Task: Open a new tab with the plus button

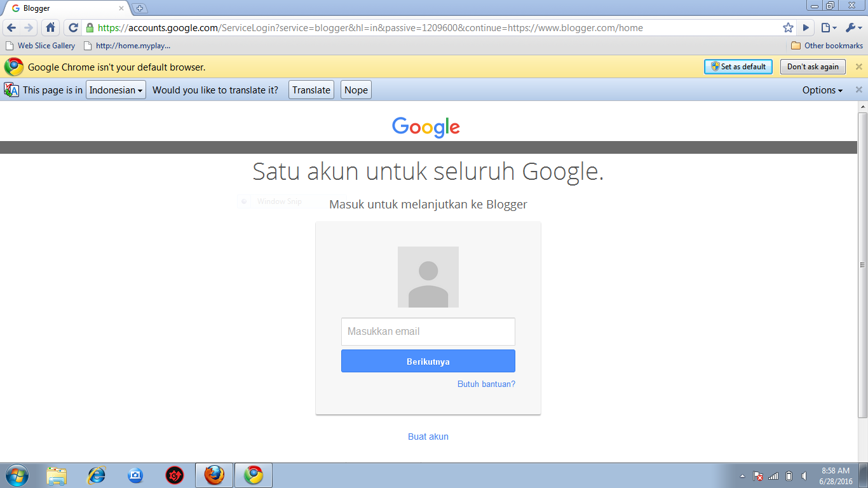Action: 140,8
